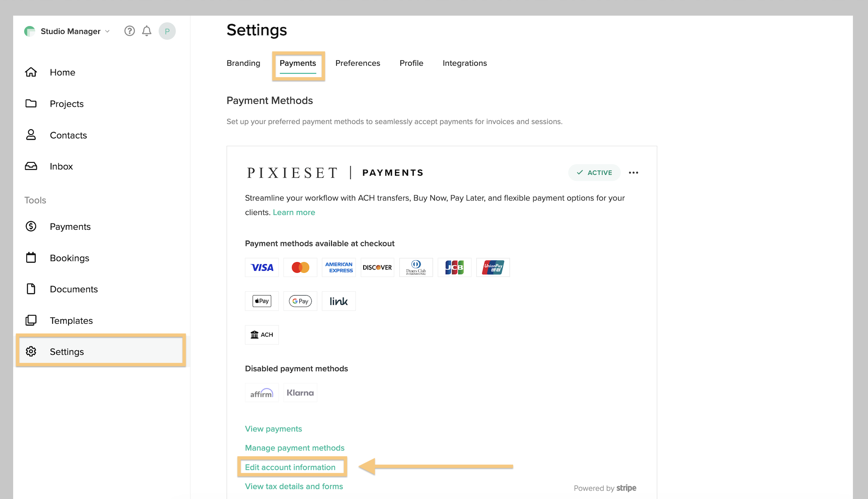Open Bookings calendar in sidebar
Screen dimensions: 868x499
(x=69, y=258)
